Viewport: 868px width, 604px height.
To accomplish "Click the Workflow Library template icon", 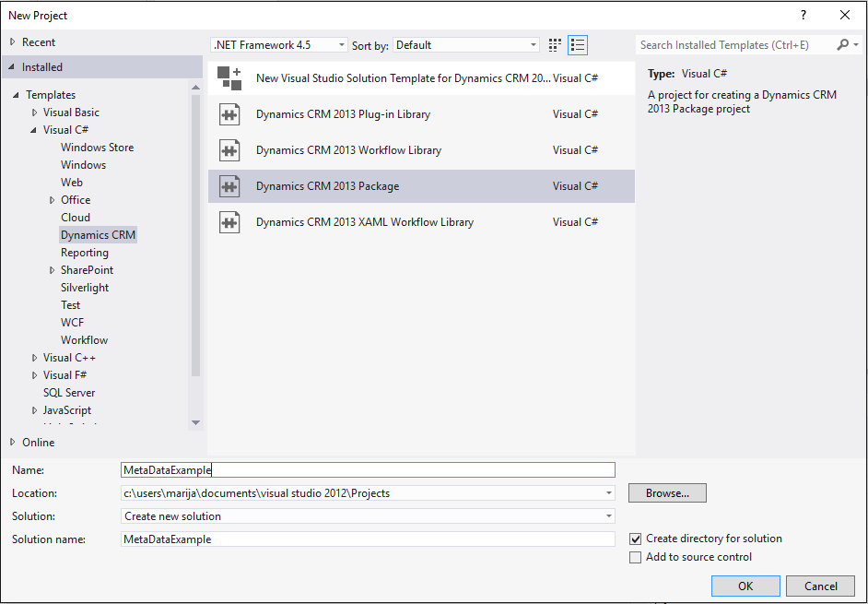I will pos(229,150).
